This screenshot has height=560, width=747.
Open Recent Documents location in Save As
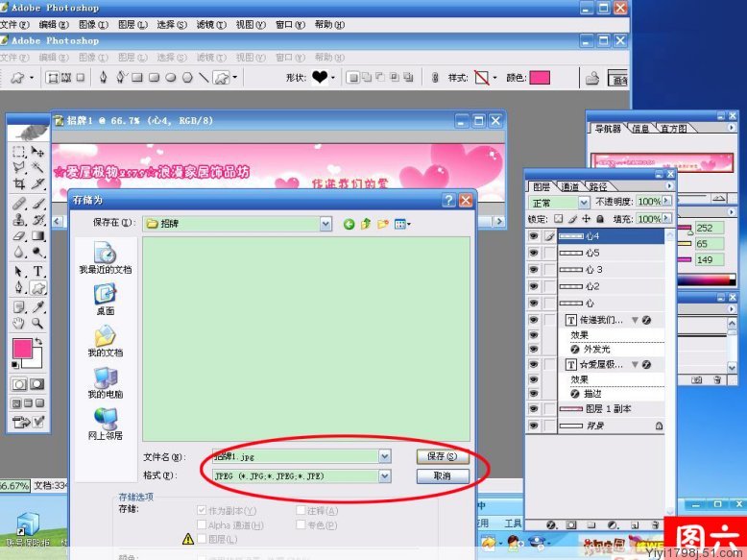pos(106,257)
